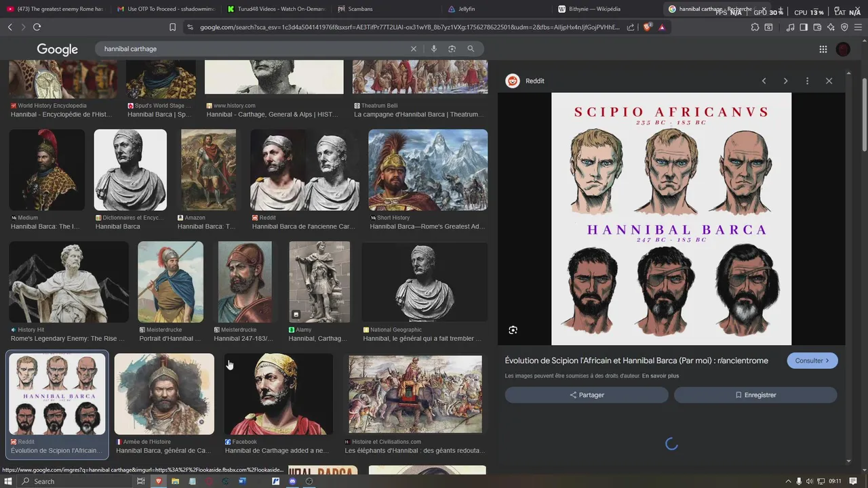Click Enregistrer save button

pyautogui.click(x=755, y=395)
